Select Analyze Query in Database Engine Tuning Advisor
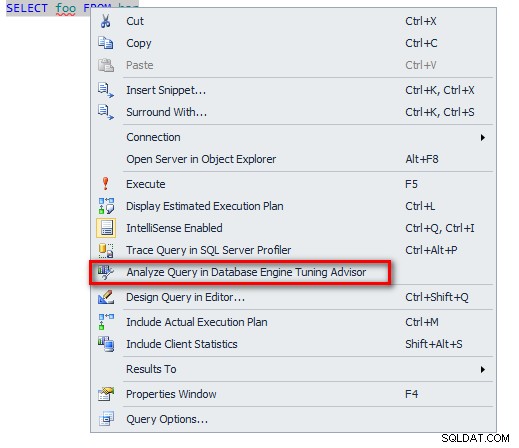 [x=240, y=272]
